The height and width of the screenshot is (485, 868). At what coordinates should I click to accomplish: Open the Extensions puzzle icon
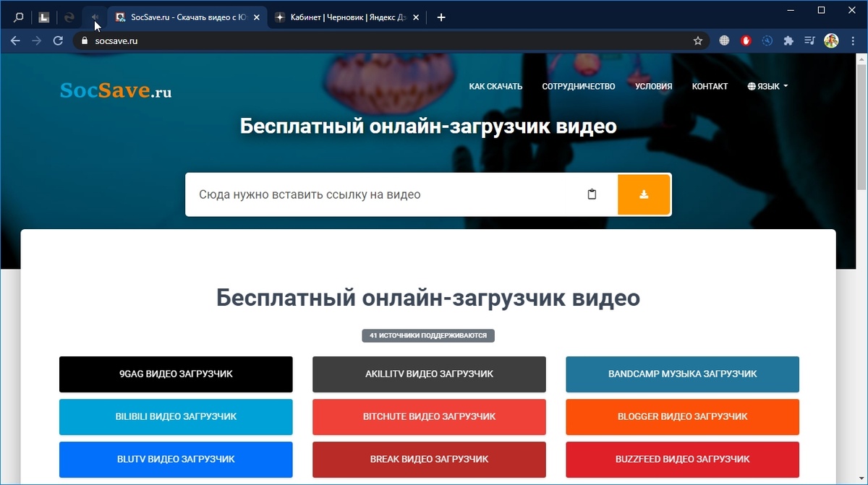[x=788, y=41]
